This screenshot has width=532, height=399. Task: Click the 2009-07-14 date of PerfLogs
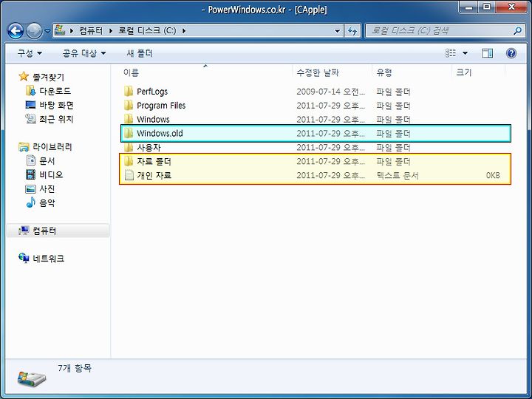tap(331, 92)
